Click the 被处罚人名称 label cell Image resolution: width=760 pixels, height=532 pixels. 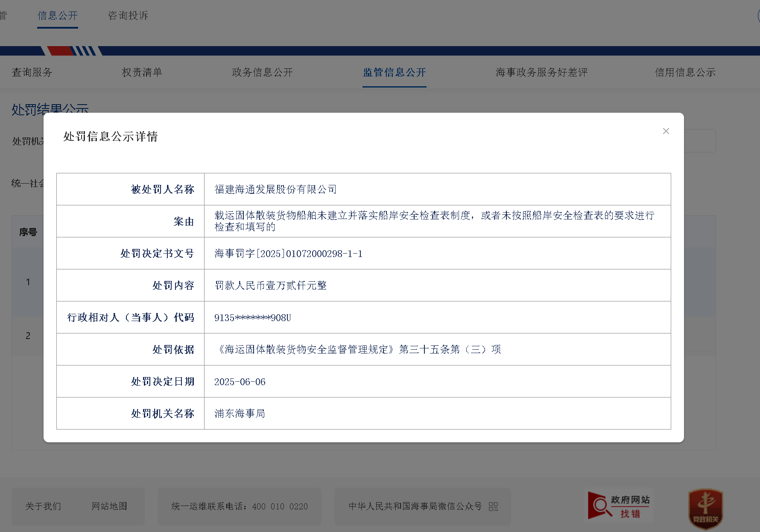130,189
